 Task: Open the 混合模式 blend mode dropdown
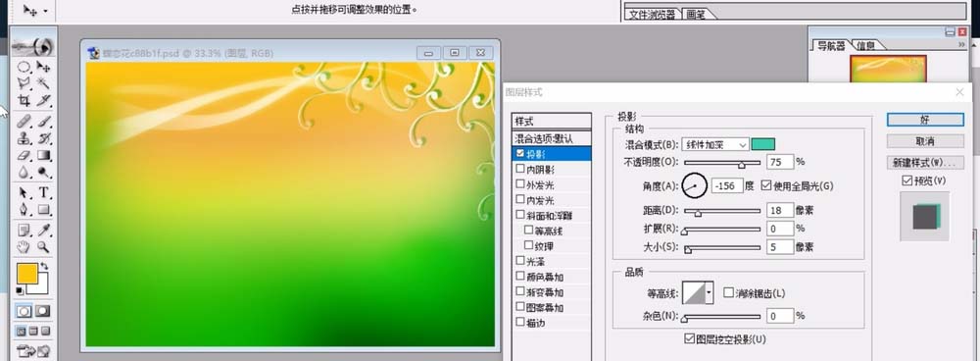click(x=715, y=144)
